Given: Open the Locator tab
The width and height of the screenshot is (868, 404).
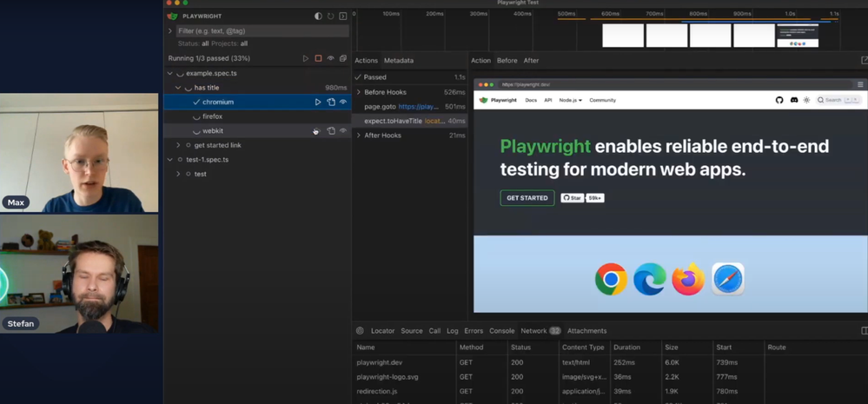Looking at the screenshot, I should point(382,331).
